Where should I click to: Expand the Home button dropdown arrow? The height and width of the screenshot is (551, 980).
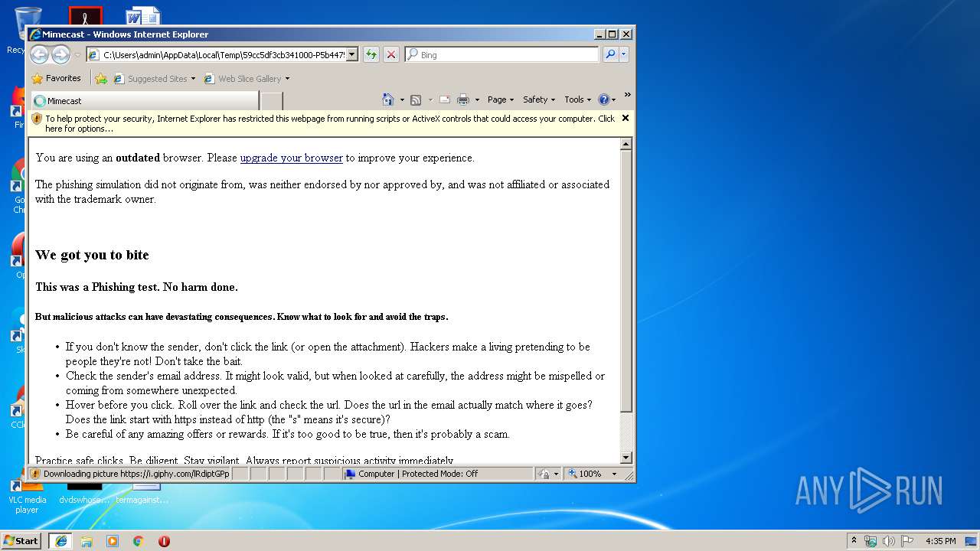[402, 99]
